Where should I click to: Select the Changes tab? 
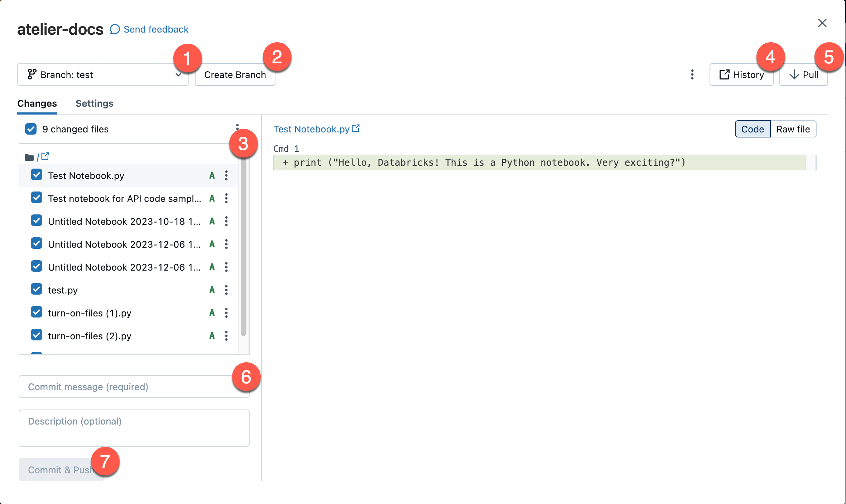[37, 103]
